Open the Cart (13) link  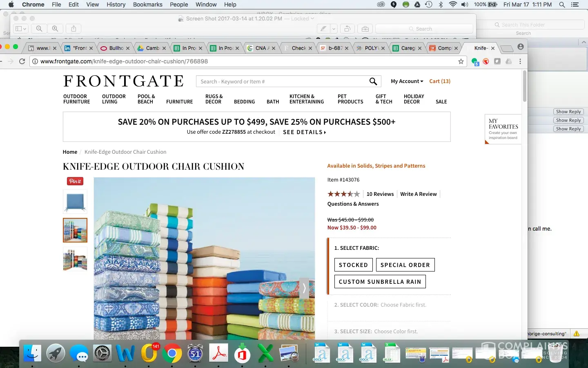click(x=440, y=81)
